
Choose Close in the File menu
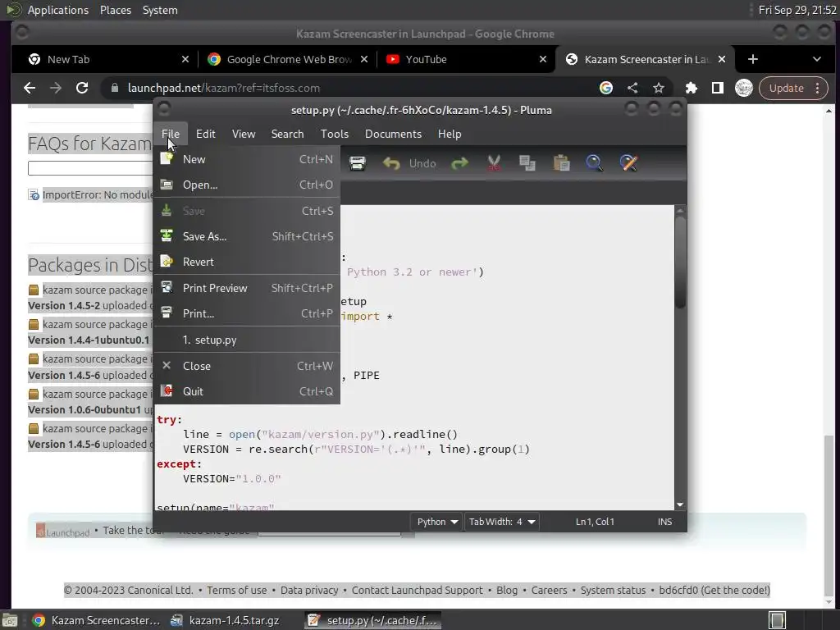tap(247, 366)
